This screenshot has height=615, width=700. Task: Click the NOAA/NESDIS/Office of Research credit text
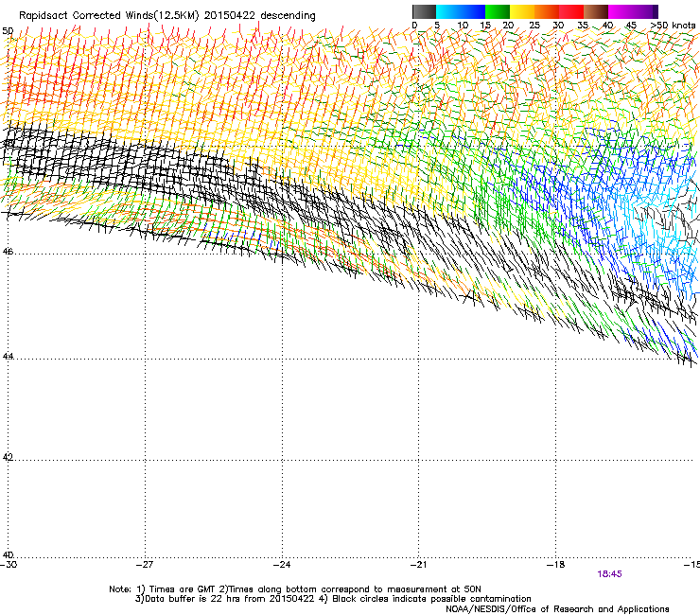(557, 609)
